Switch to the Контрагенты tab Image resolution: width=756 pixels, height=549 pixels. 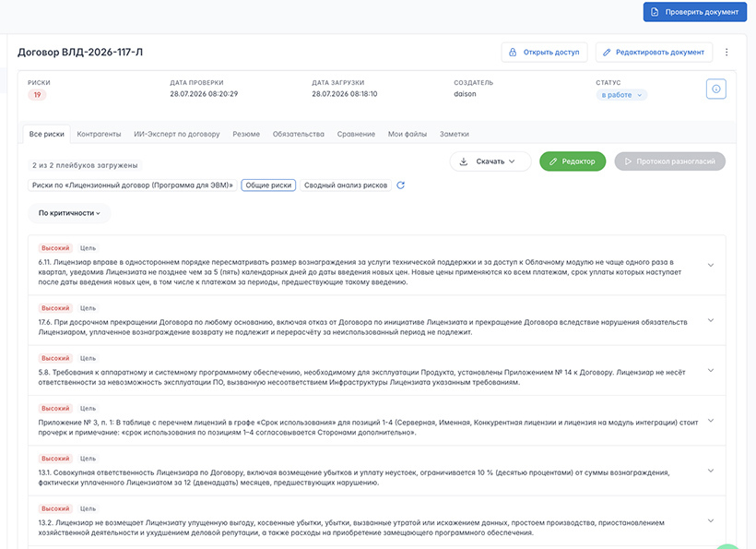[x=99, y=134]
